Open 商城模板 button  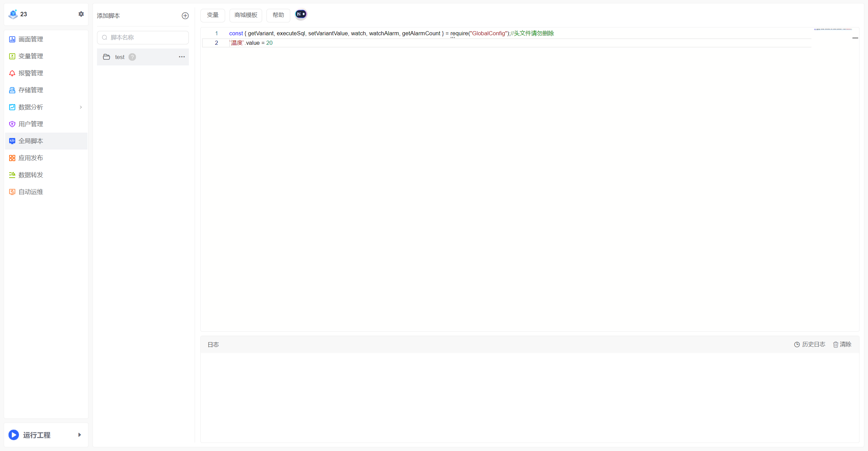[x=246, y=15]
